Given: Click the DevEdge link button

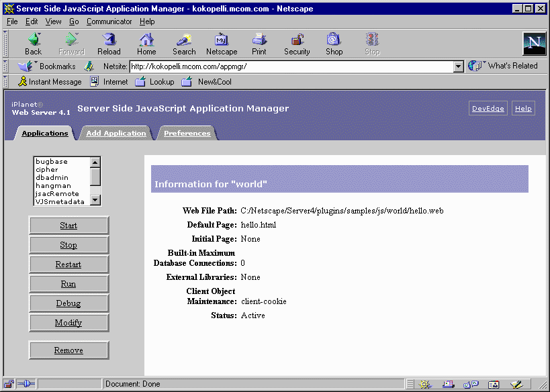Looking at the screenshot, I should click(x=488, y=108).
